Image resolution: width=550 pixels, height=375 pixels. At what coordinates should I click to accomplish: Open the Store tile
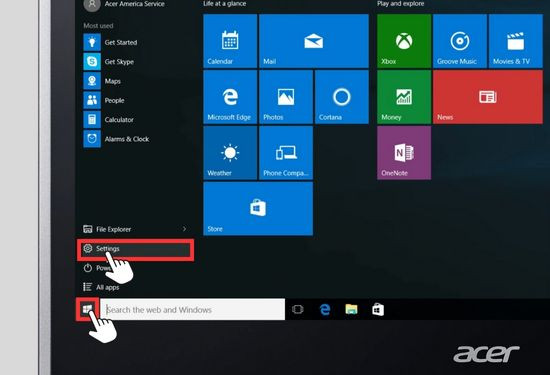(258, 208)
